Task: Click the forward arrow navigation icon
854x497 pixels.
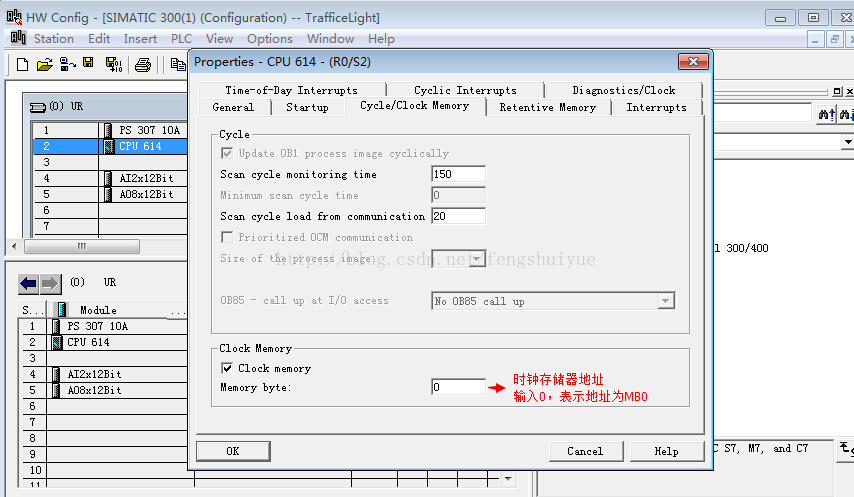Action: click(50, 283)
